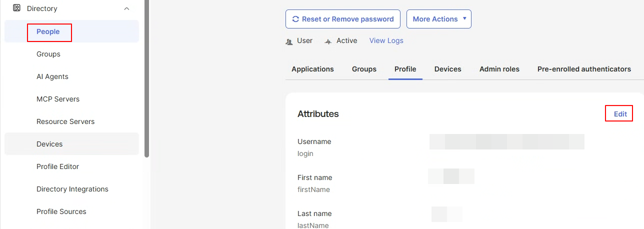644x229 pixels.
Task: Select the Profile tab
Action: tap(405, 69)
